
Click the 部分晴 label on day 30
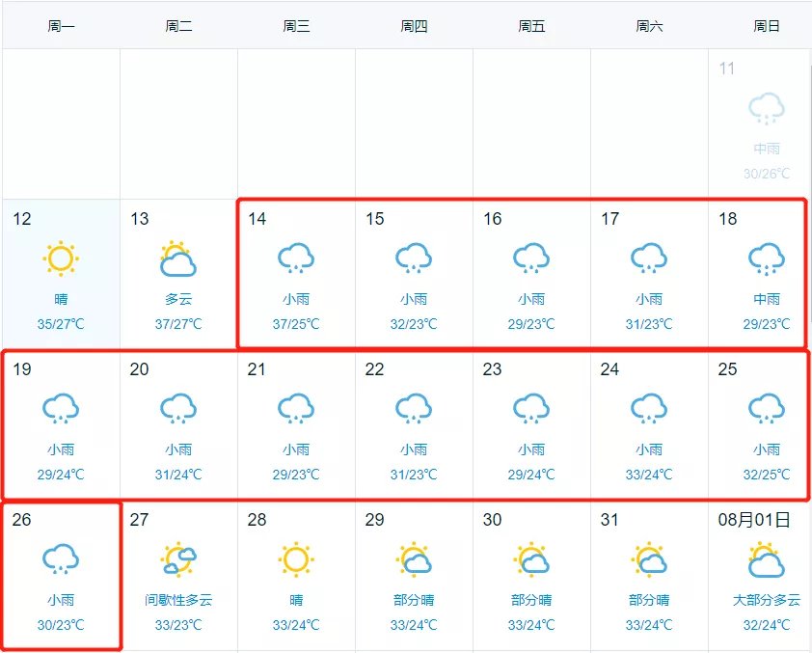coord(531,600)
